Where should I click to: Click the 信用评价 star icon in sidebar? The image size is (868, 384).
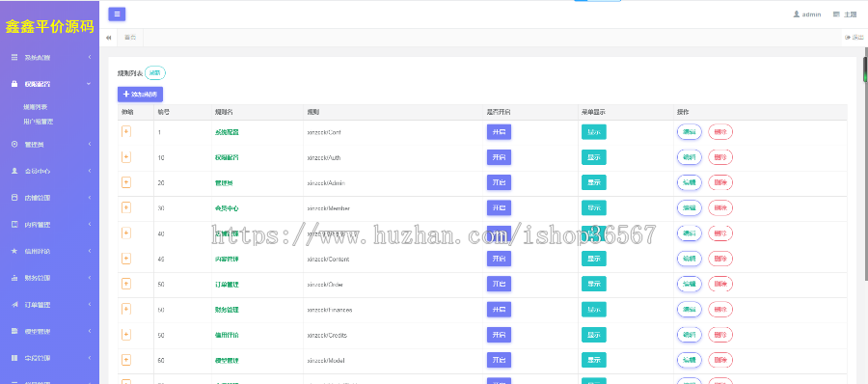coord(14,251)
